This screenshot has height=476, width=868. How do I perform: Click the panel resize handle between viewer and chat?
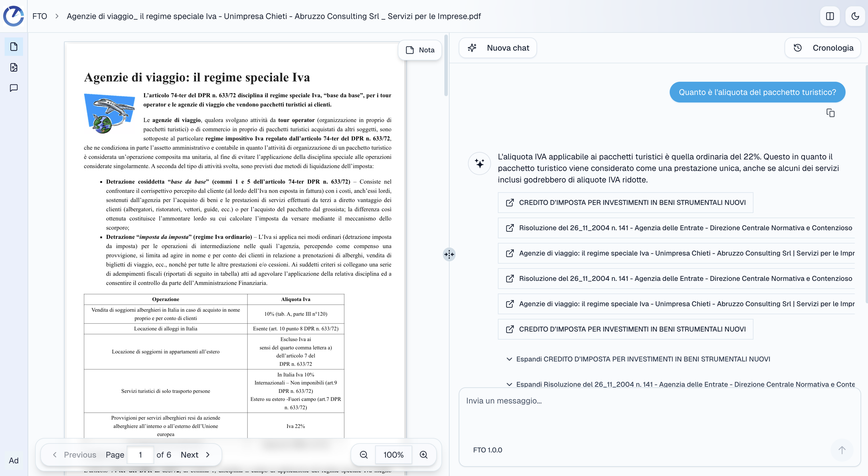(x=449, y=255)
